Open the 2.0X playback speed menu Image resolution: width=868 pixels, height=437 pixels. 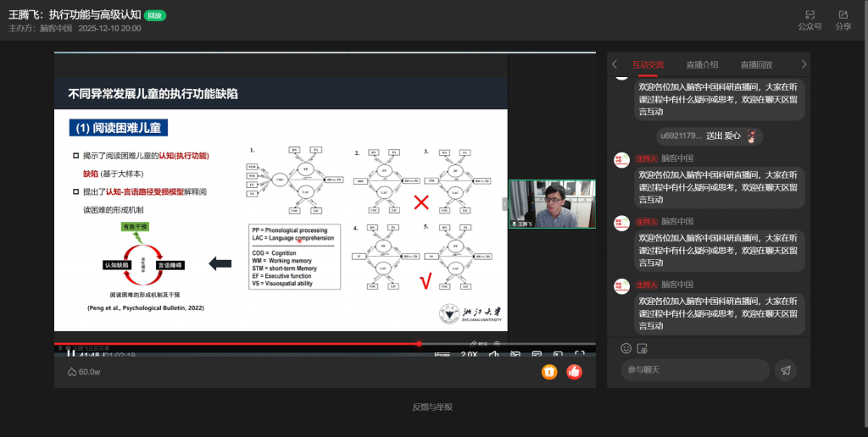point(469,355)
